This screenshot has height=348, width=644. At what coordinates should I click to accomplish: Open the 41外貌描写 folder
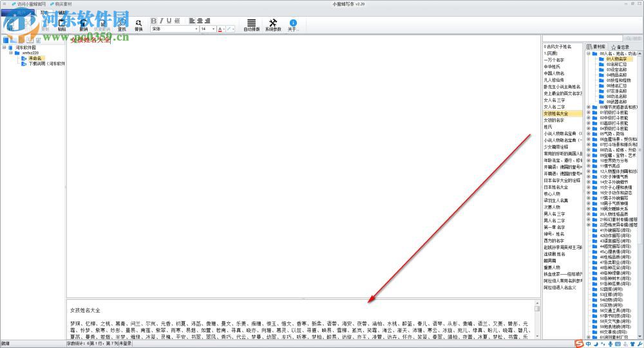[x=615, y=230]
